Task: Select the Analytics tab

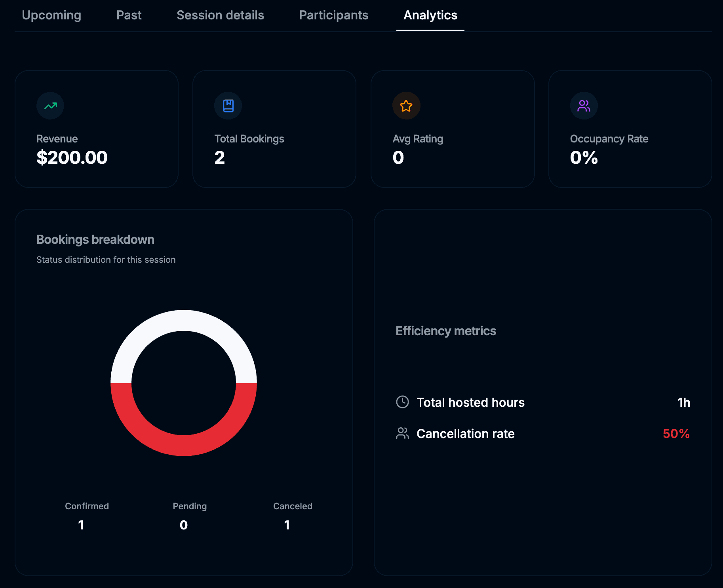Action: click(430, 15)
